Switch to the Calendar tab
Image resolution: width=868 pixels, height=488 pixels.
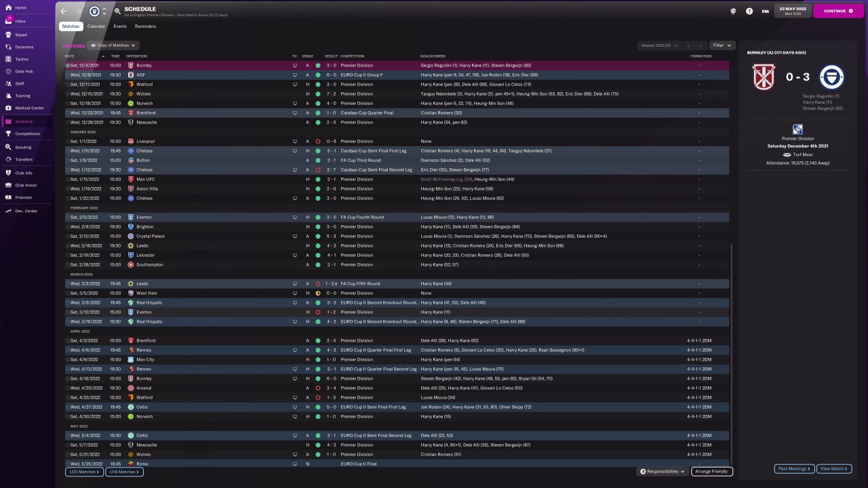pos(96,26)
